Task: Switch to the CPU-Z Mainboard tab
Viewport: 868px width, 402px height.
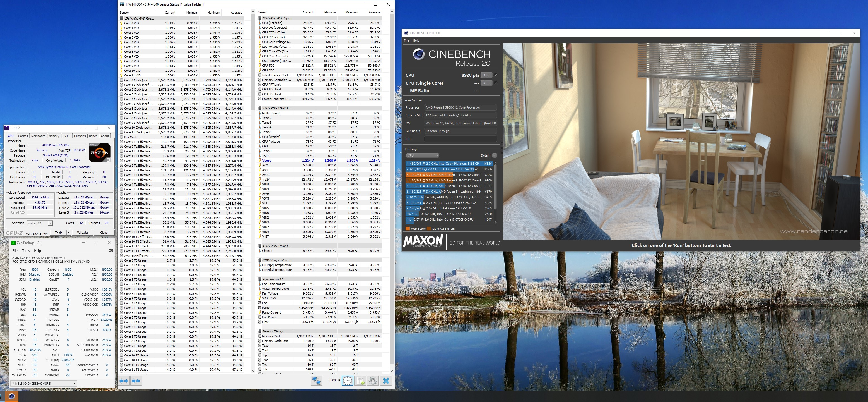Action: coord(38,136)
